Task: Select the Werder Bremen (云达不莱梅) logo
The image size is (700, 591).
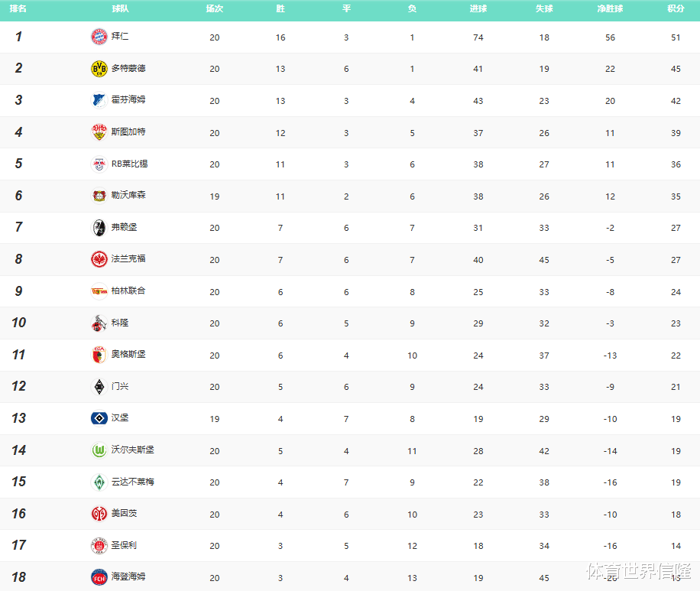Action: click(99, 482)
